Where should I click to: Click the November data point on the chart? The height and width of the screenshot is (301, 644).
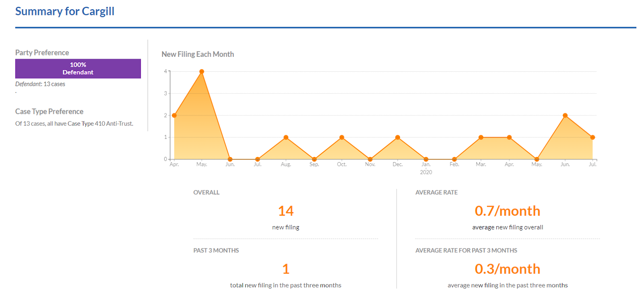[370, 159]
